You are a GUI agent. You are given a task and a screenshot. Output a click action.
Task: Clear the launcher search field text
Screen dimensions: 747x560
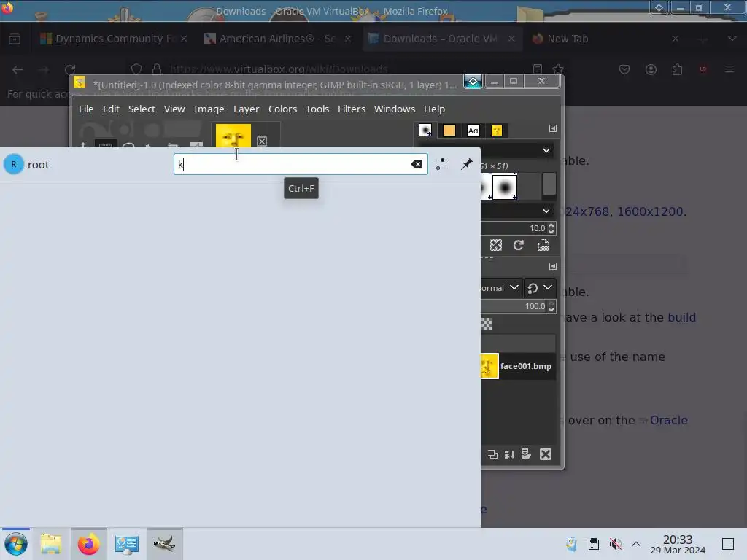417,164
